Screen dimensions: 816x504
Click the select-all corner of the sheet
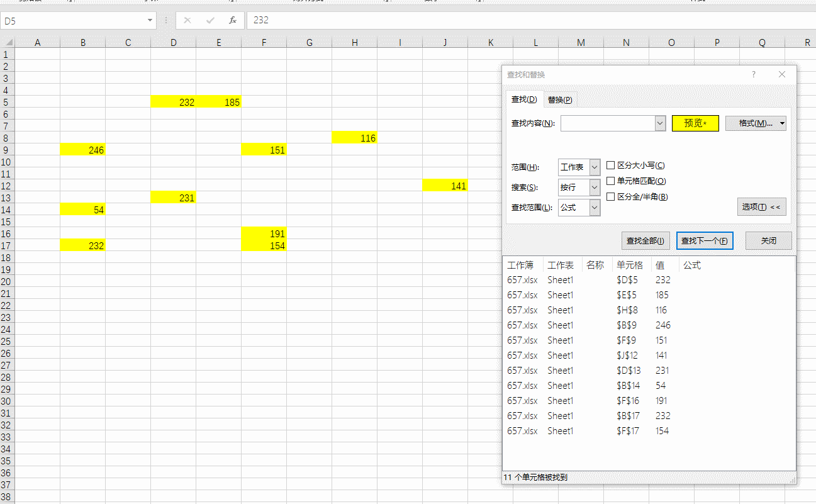(x=7, y=42)
